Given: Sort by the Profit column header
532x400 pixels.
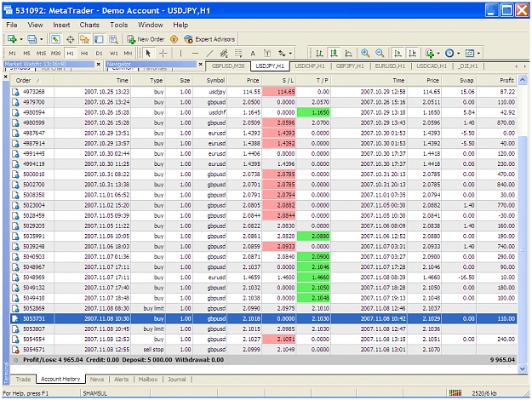Looking at the screenshot, I should 496,80.
